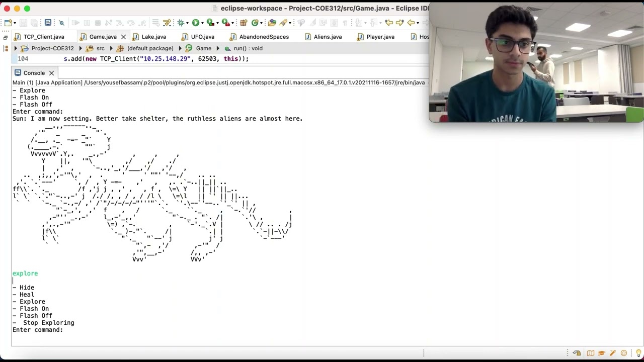Screen dimensions: 644x362
Task: Open the New wizard dropdown arrow
Action: (x=15, y=23)
